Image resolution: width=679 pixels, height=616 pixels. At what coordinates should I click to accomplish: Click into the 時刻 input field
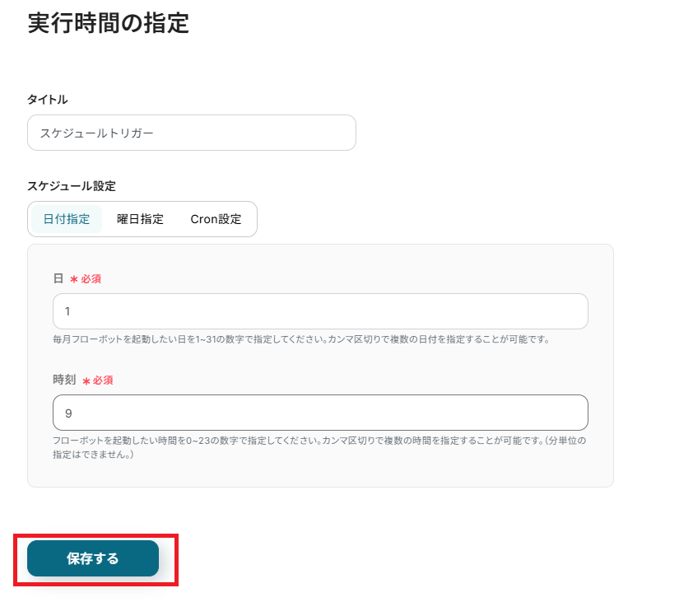[320, 413]
